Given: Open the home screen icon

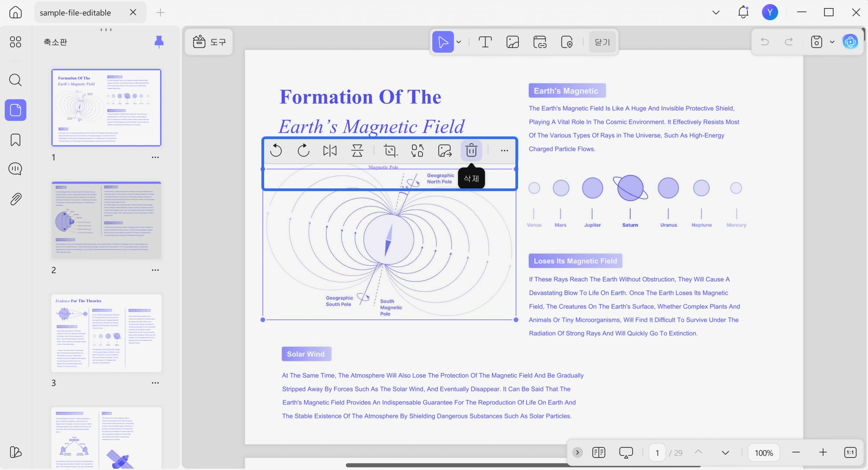Looking at the screenshot, I should (x=16, y=13).
